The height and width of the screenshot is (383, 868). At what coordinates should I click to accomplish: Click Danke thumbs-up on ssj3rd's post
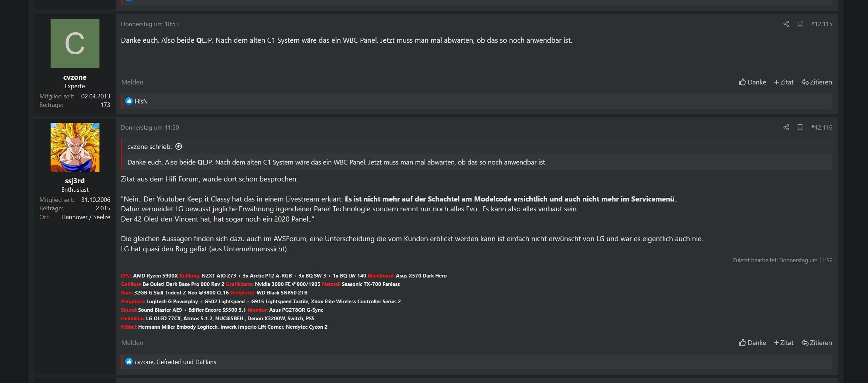[752, 343]
